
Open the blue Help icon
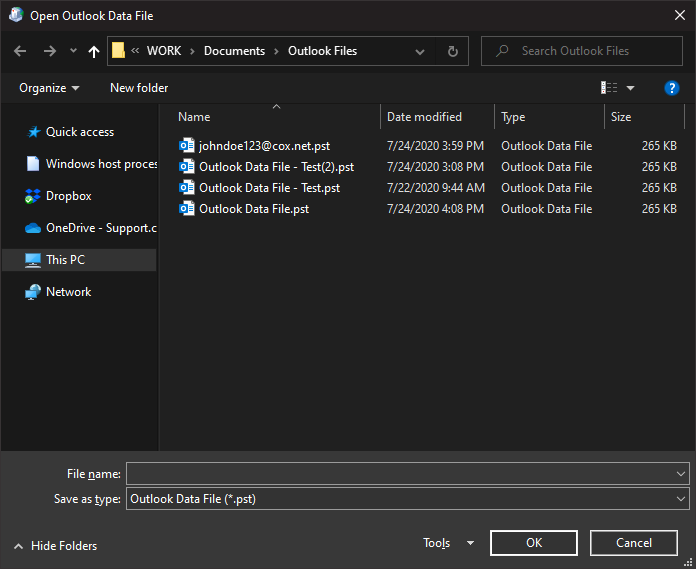pos(672,88)
